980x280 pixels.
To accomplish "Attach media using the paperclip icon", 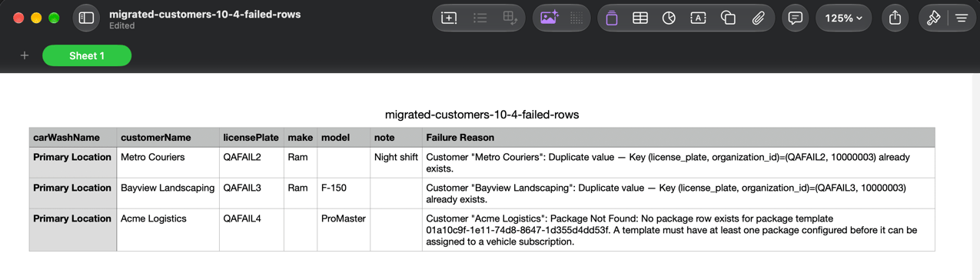I will pos(758,18).
